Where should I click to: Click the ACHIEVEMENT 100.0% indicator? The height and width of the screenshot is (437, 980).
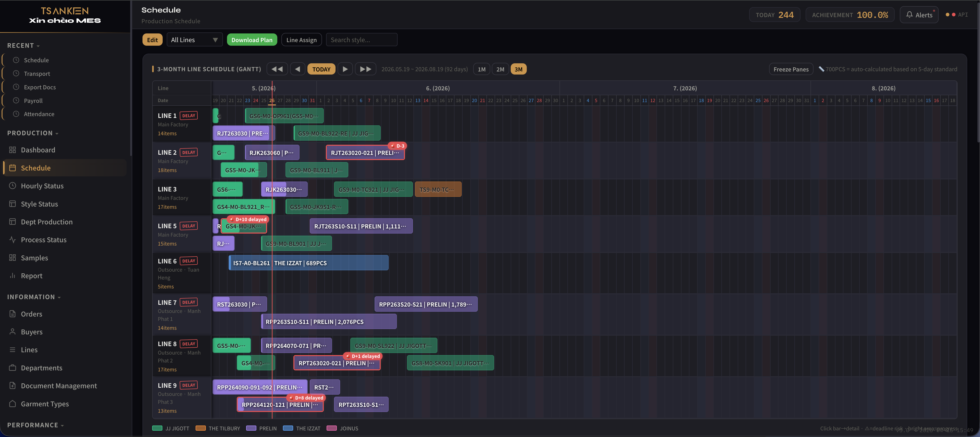(x=850, y=15)
